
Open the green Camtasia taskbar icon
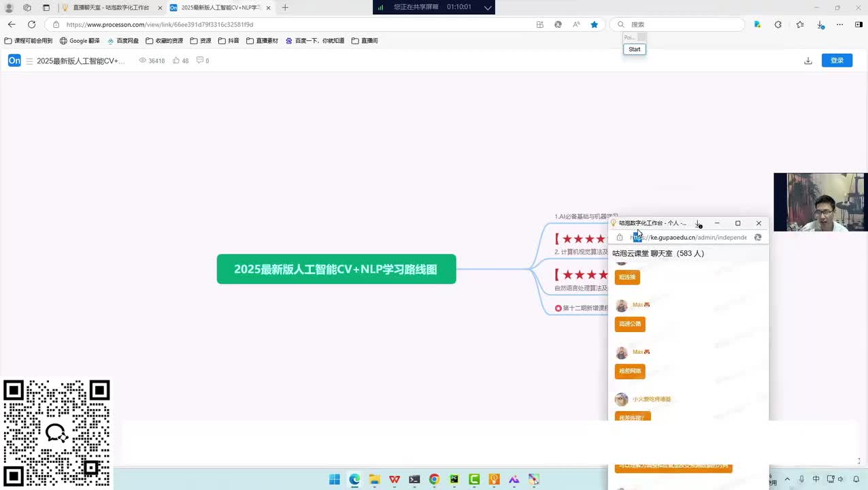click(474, 479)
